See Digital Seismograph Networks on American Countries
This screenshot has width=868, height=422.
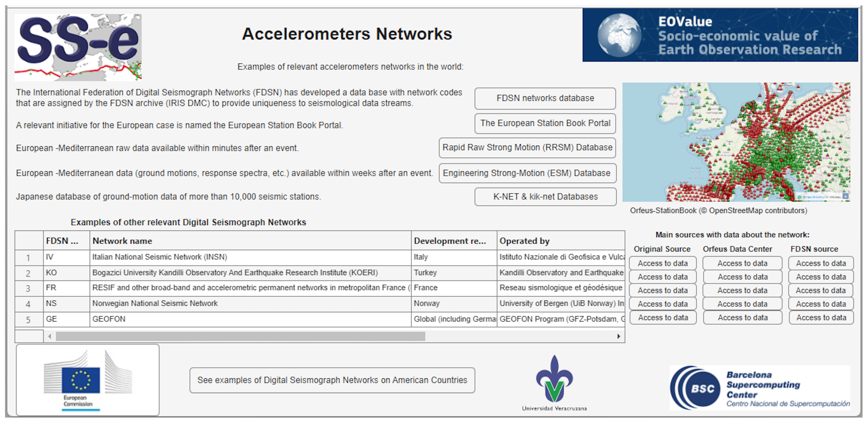[x=332, y=380]
